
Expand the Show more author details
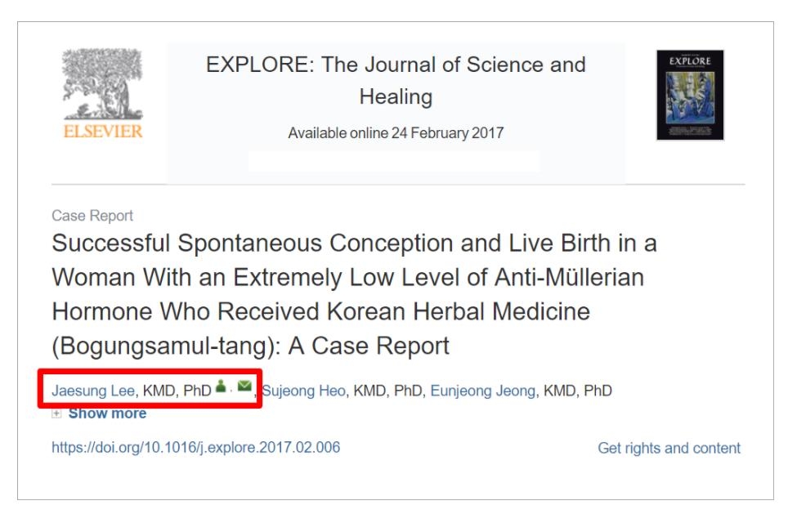[x=107, y=414]
